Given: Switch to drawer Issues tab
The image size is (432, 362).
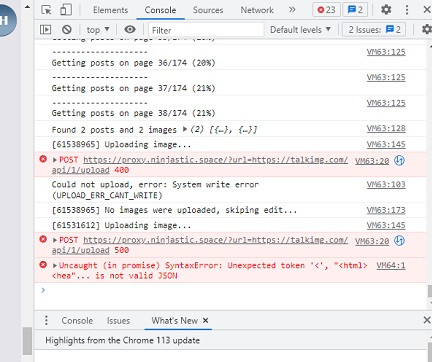Looking at the screenshot, I should tap(118, 321).
